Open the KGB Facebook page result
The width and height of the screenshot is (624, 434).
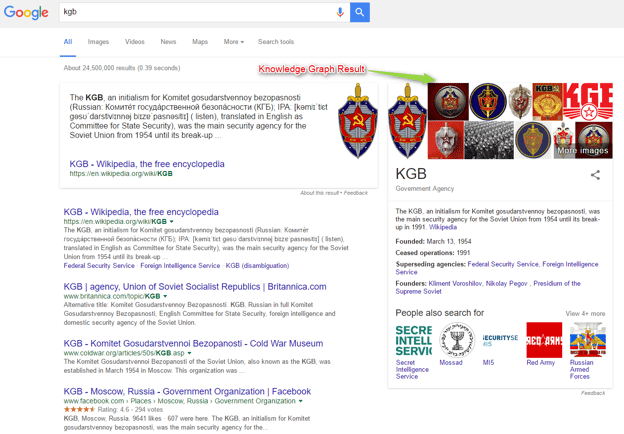(x=187, y=391)
